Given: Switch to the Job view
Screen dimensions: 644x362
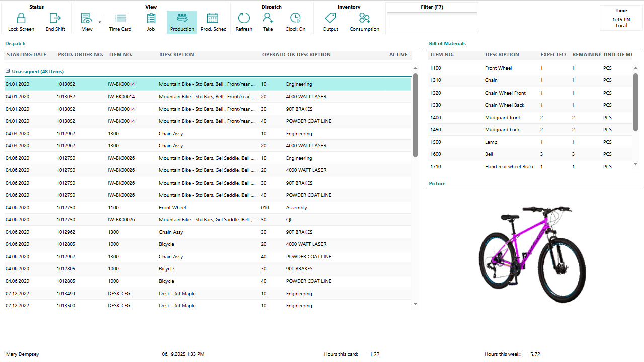Looking at the screenshot, I should (x=151, y=19).
